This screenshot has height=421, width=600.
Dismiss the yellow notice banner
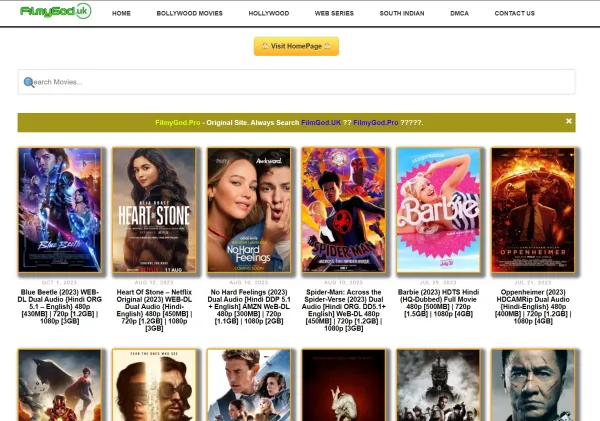click(x=569, y=121)
